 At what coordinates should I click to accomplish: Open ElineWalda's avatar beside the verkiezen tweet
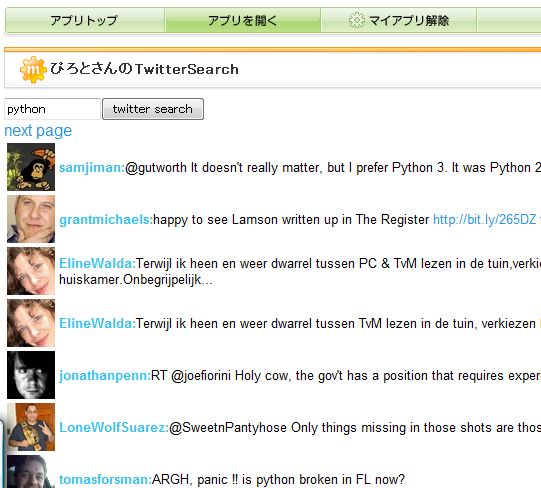click(x=31, y=323)
